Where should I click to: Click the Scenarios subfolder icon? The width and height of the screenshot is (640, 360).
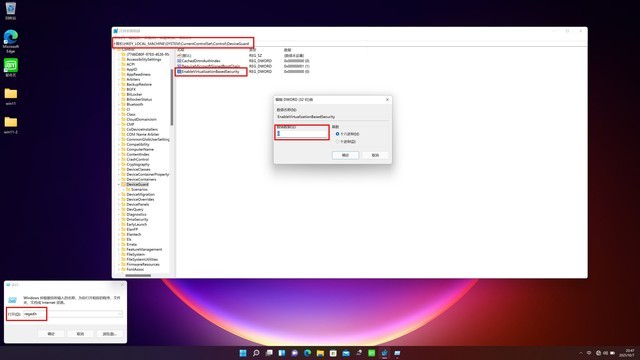[128, 189]
